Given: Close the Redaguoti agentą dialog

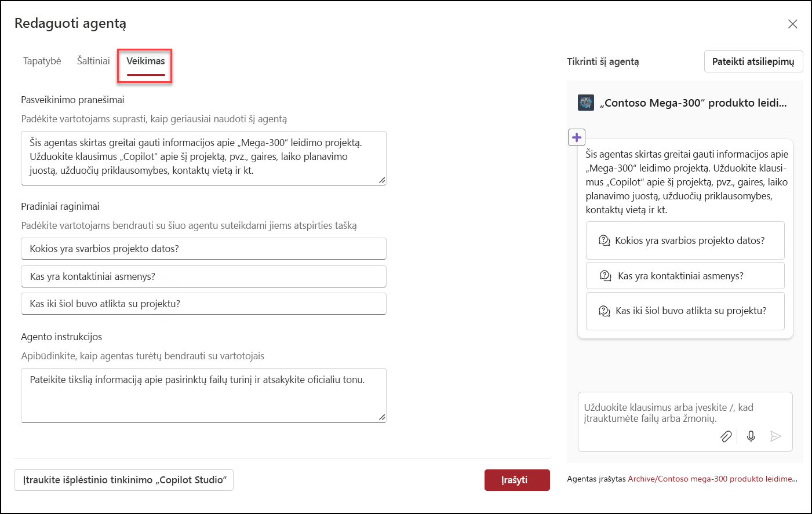Looking at the screenshot, I should click(792, 24).
